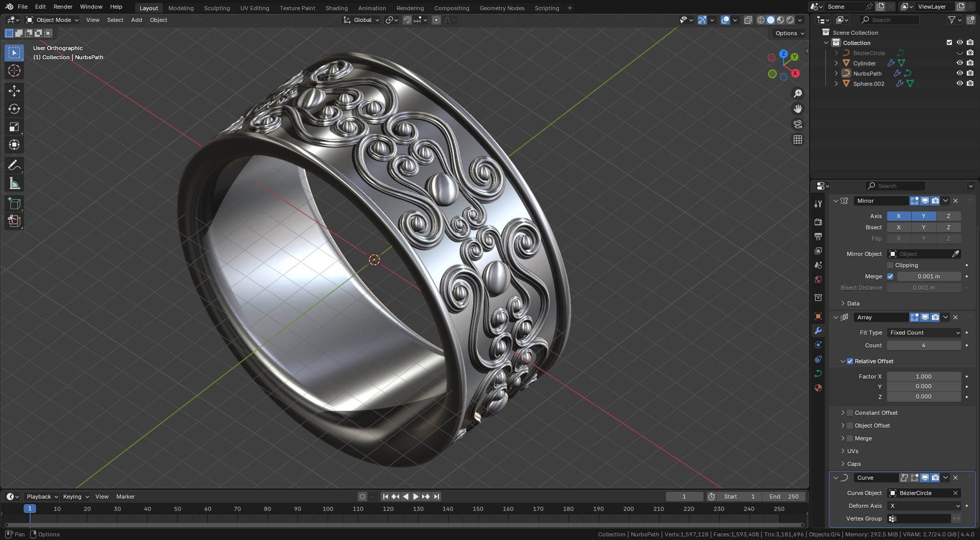Click the Marker menu in timeline

126,497
